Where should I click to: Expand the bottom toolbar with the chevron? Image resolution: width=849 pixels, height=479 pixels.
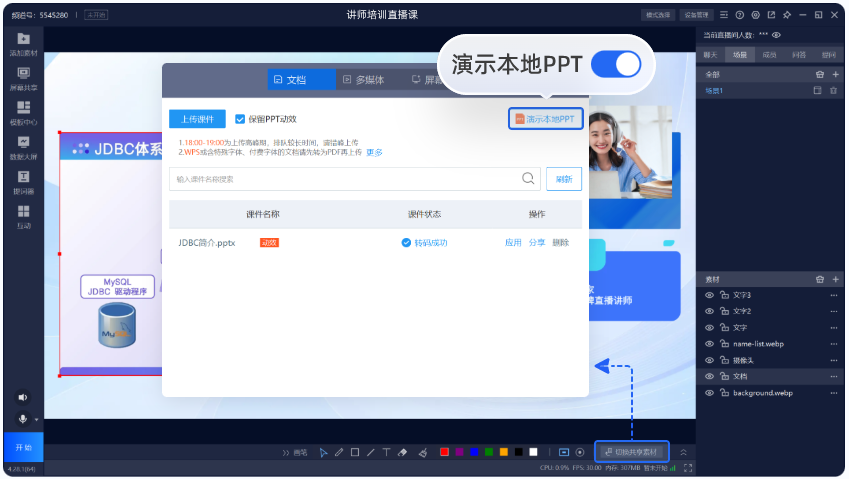click(x=684, y=452)
